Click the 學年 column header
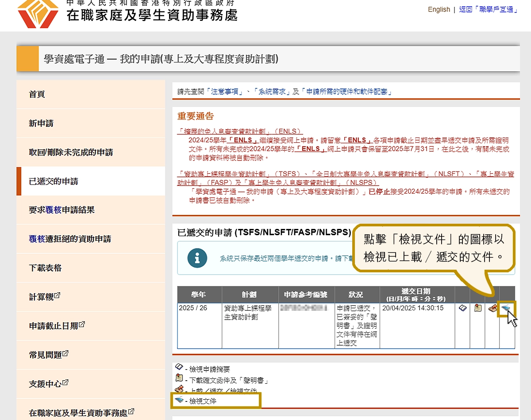The width and height of the screenshot is (531, 420). point(200,294)
